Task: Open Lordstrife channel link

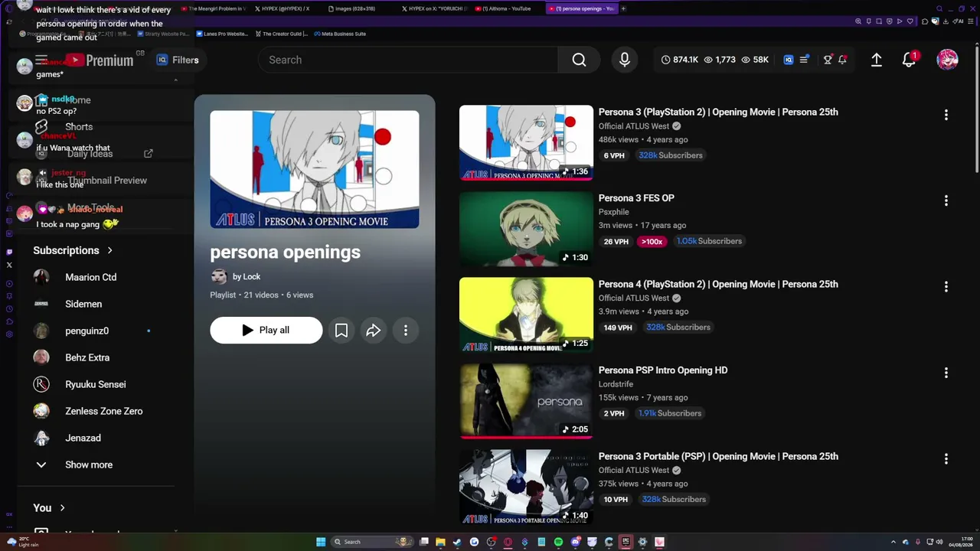Action: (x=616, y=384)
